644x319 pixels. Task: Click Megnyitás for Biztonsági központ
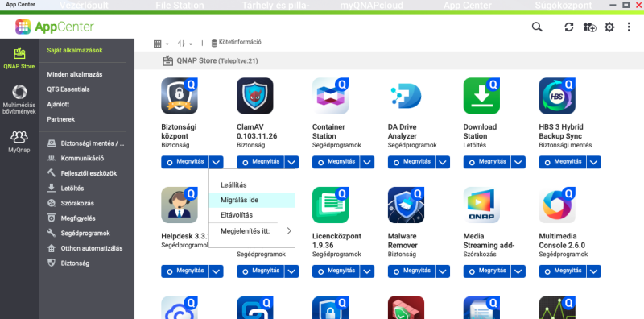point(185,162)
